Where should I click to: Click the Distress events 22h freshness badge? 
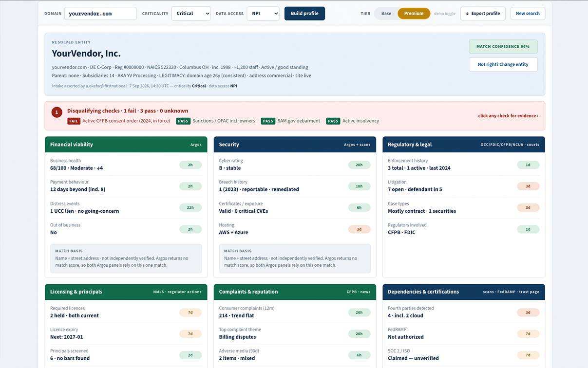[190, 207]
